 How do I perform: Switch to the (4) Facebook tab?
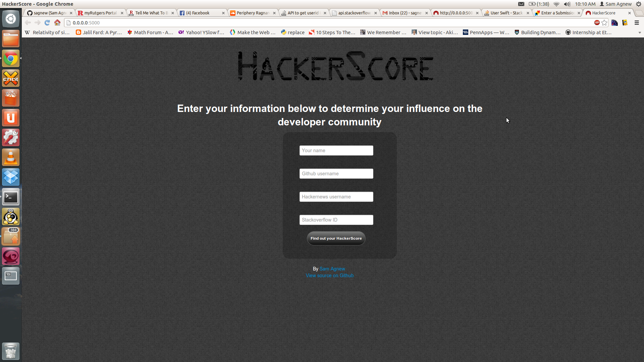(x=201, y=13)
